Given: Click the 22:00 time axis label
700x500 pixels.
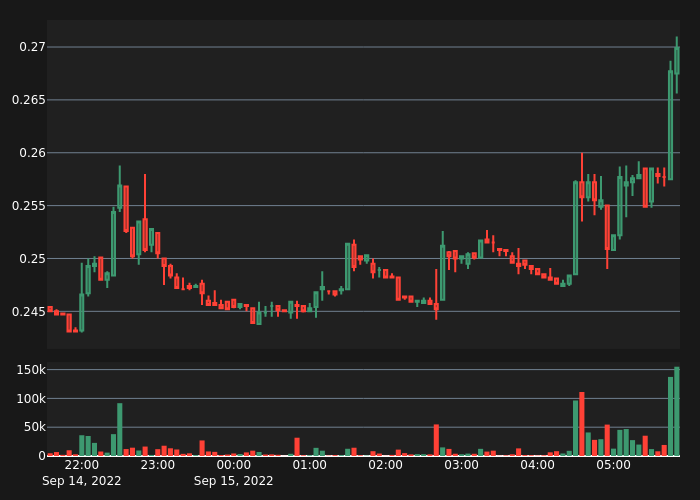Looking at the screenshot, I should point(82,465).
